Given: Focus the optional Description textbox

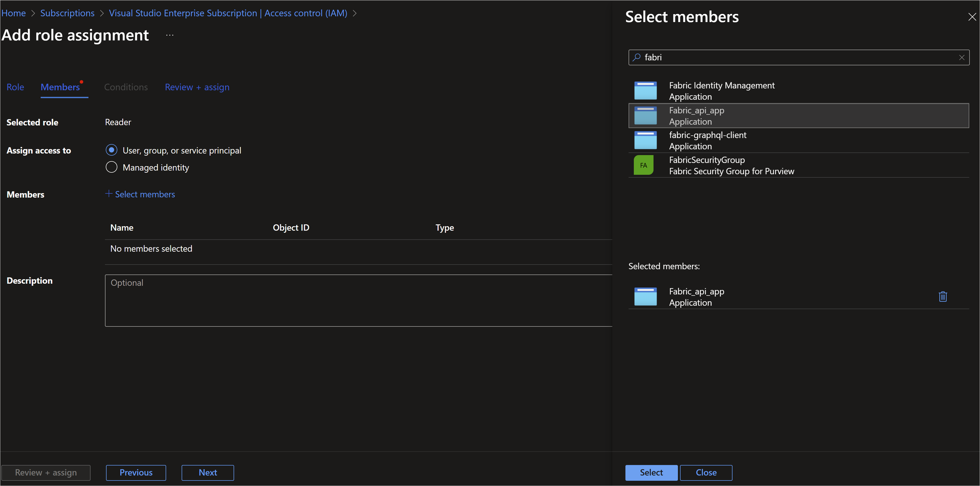Looking at the screenshot, I should click(x=358, y=300).
